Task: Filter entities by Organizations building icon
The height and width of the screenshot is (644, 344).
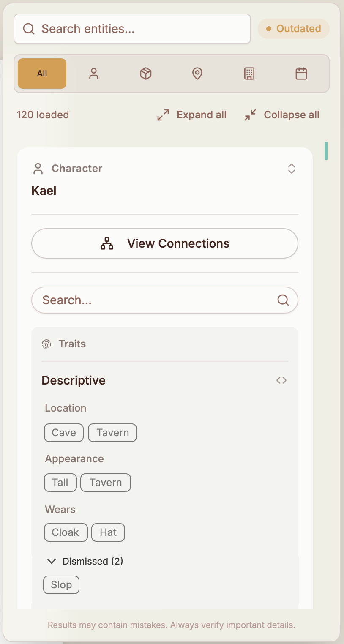Action: 249,74
